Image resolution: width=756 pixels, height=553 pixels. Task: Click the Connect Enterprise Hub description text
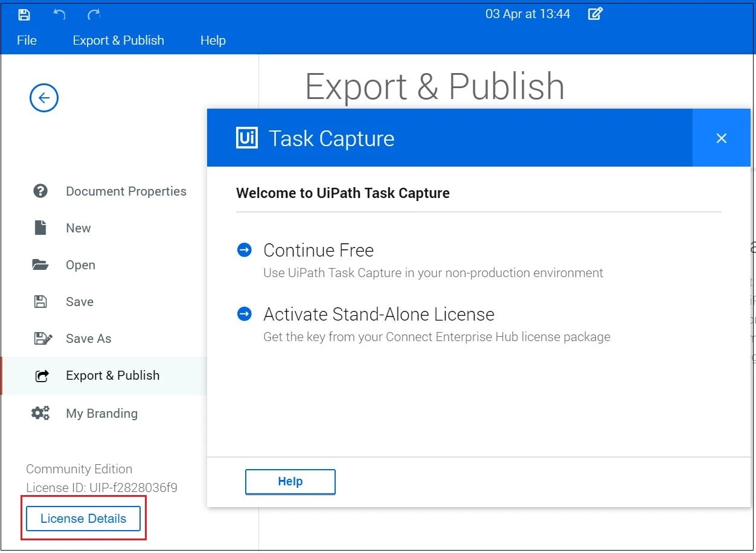coord(437,337)
